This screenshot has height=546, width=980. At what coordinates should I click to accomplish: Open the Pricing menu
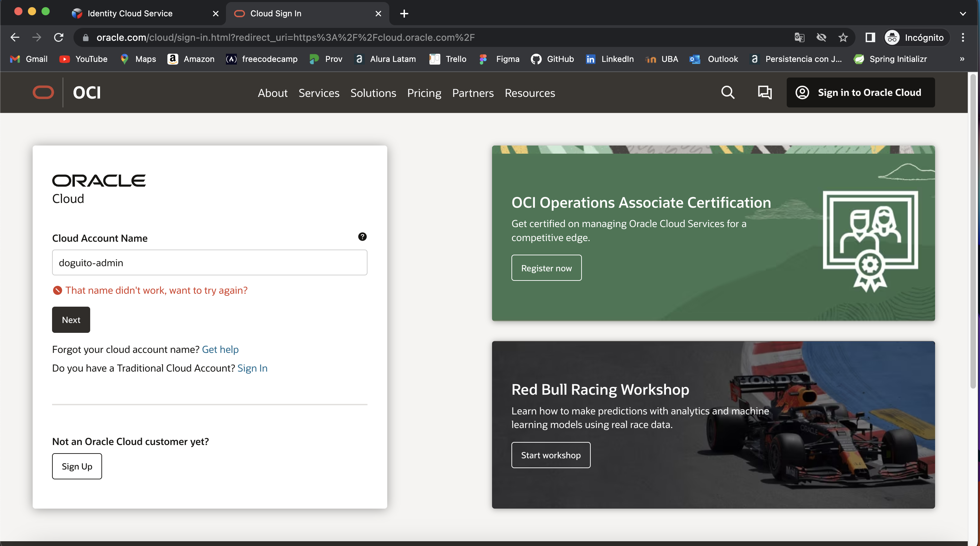tap(424, 93)
